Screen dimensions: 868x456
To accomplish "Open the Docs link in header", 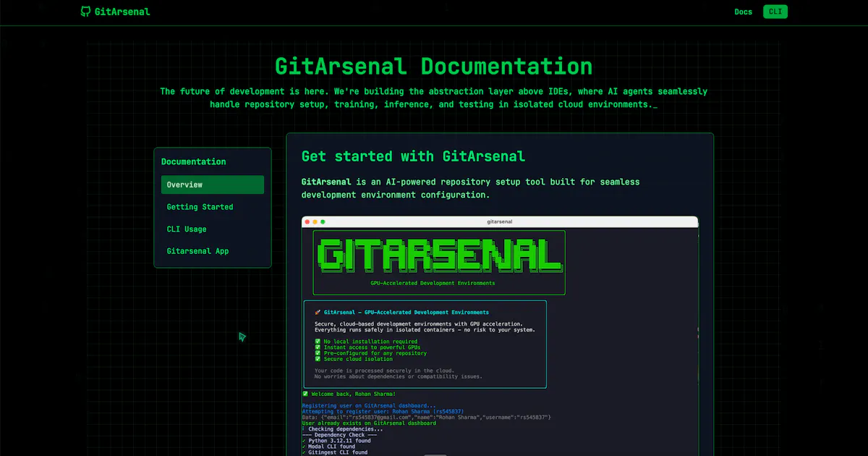I will 743,12.
